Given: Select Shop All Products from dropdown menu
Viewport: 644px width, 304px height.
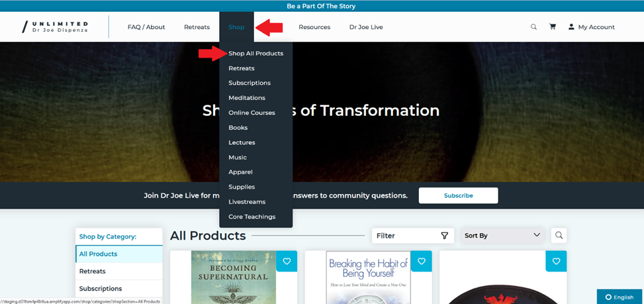Looking at the screenshot, I should [x=256, y=54].
